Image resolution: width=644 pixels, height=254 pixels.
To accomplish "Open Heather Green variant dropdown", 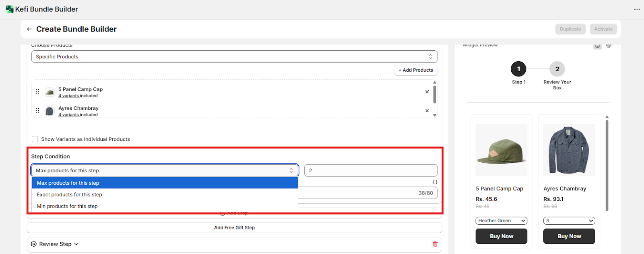I will [x=501, y=221].
